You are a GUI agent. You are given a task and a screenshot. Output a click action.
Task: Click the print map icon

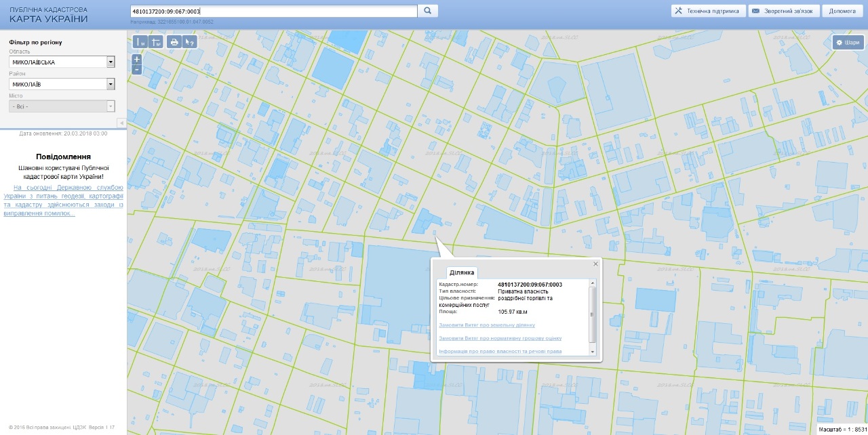pyautogui.click(x=174, y=42)
